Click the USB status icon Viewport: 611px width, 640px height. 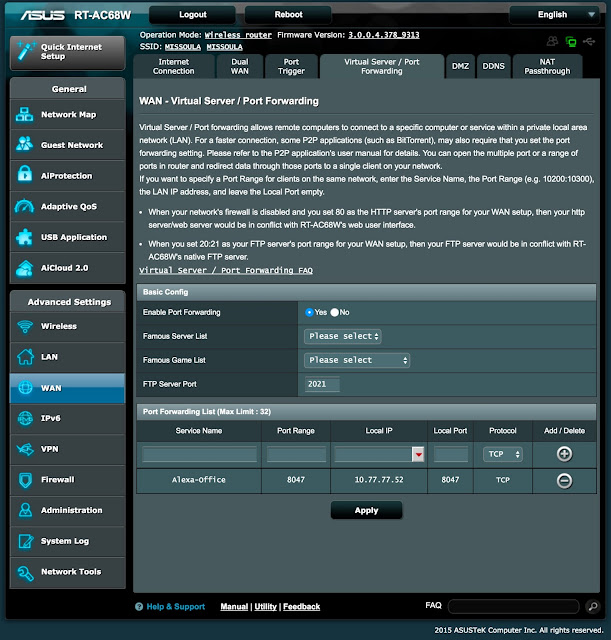589,41
